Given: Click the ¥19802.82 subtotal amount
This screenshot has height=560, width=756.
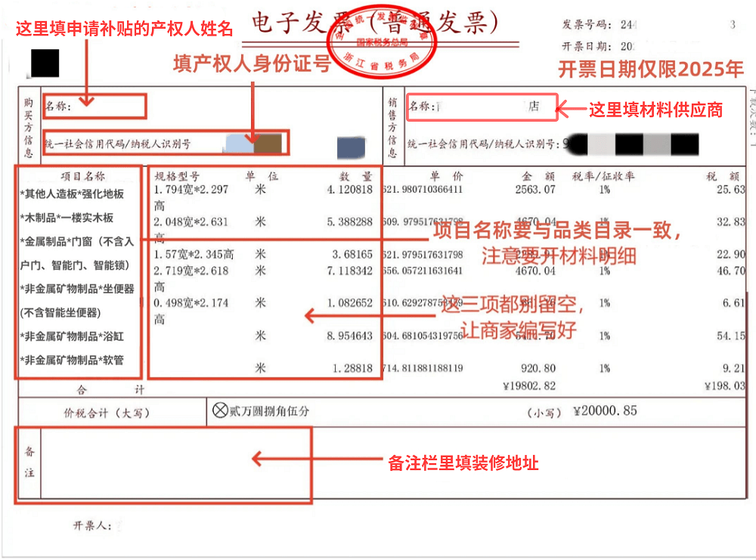Looking at the screenshot, I should click(528, 385).
